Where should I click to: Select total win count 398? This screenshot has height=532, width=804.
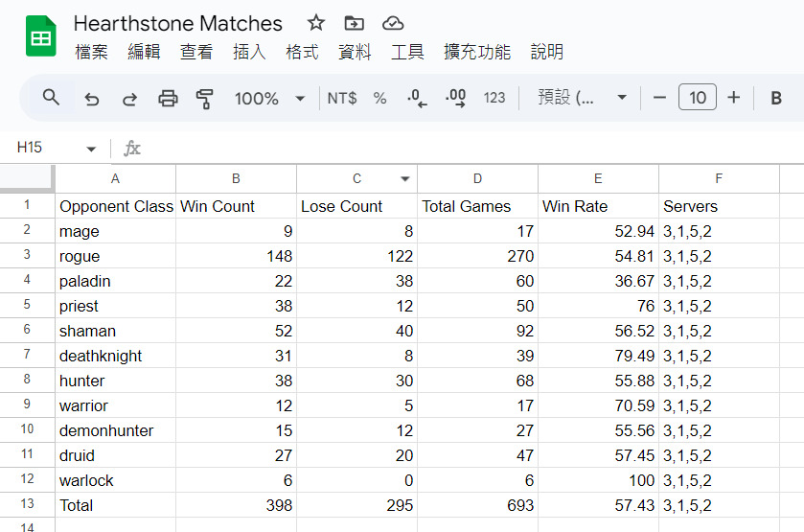tap(236, 505)
